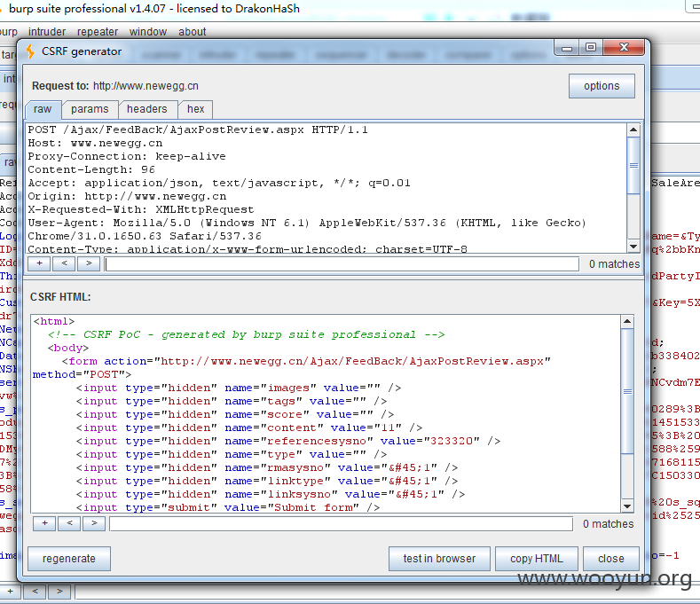Click the regenerate button
This screenshot has height=604, width=700.
pos(68,559)
